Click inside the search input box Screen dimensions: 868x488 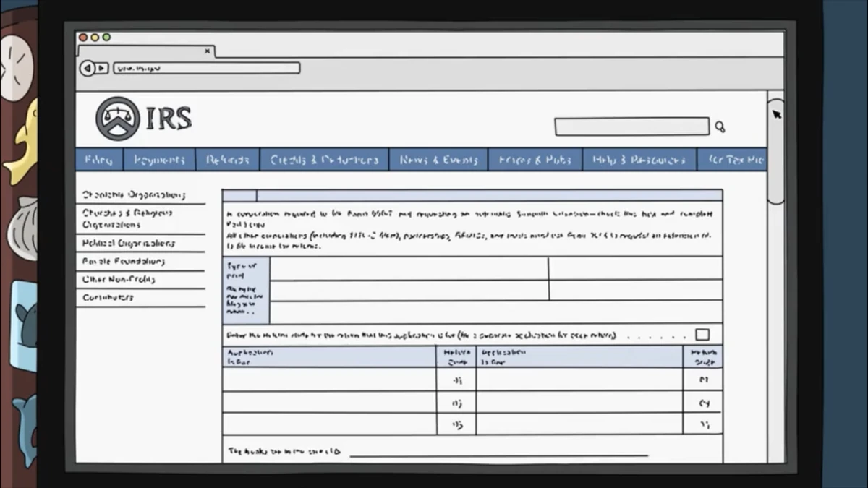631,126
